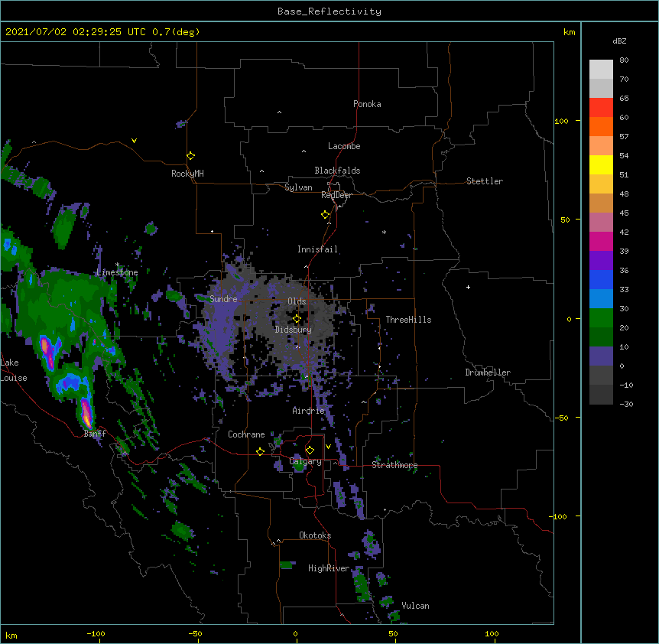This screenshot has height=644, width=659.
Task: Click the Cochrane label
Action: pyautogui.click(x=246, y=434)
